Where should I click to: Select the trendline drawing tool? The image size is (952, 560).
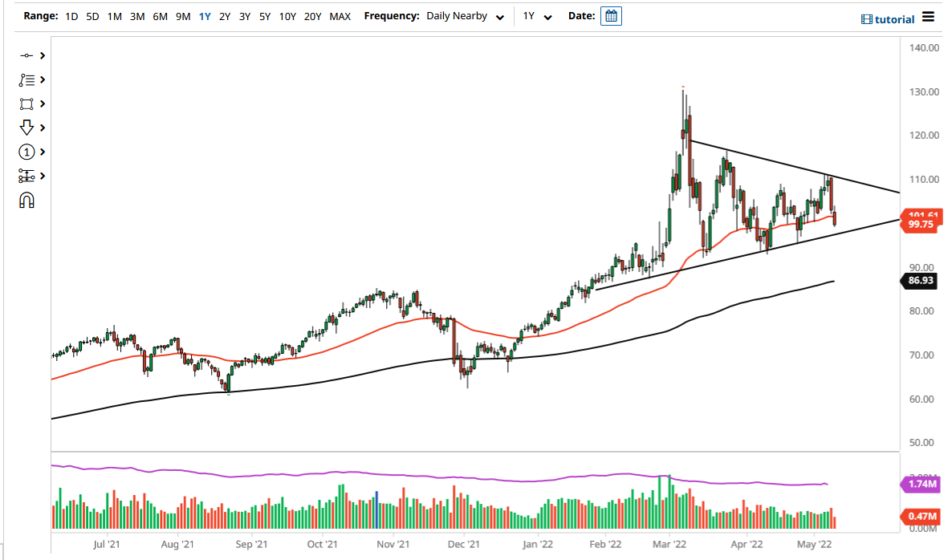click(x=26, y=55)
